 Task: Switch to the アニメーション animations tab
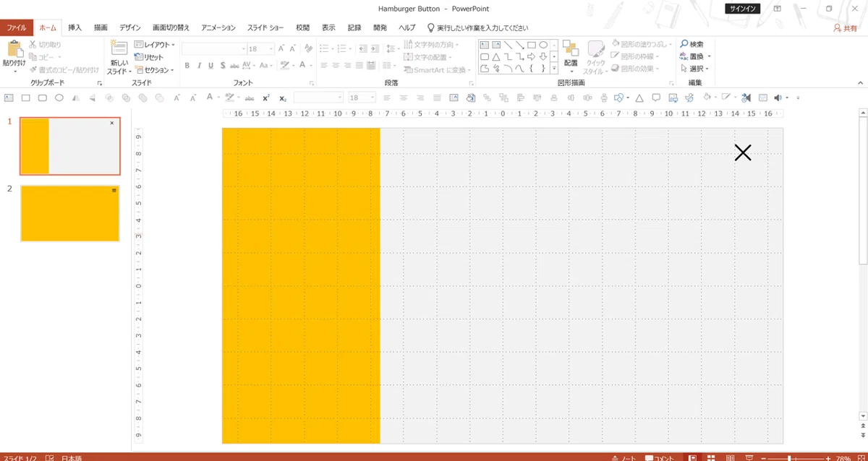click(x=218, y=27)
